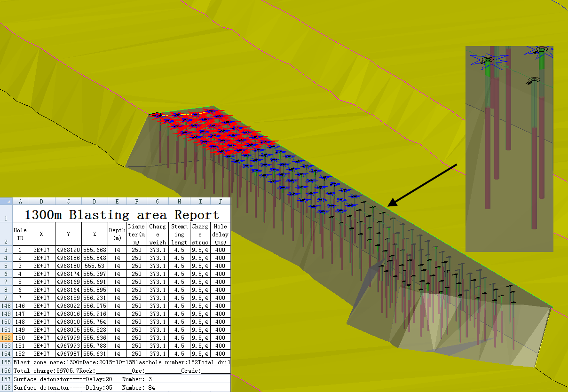This screenshot has width=568, height=392.
Task: Select the Z value 556.231 cell
Action: coord(95,298)
